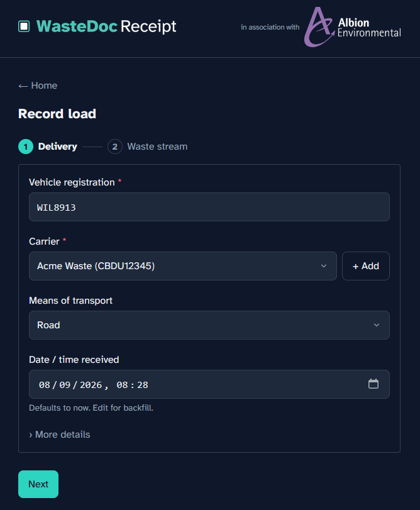Open the calendar picker icon

tap(373, 384)
